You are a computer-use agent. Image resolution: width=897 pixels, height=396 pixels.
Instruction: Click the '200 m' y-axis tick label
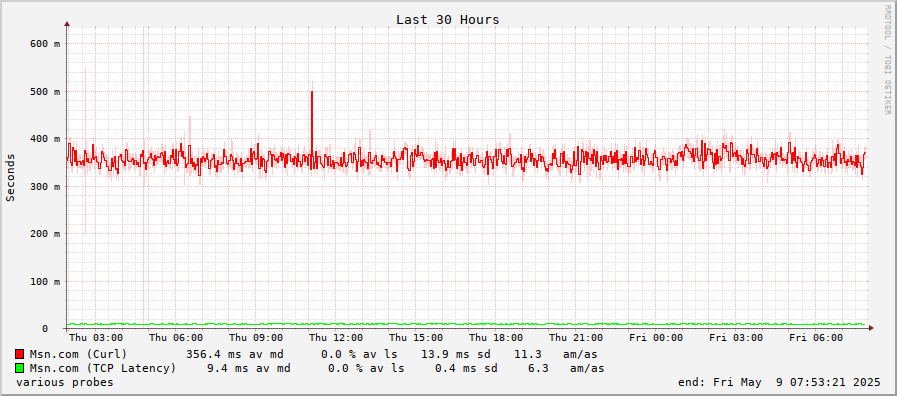click(x=45, y=234)
